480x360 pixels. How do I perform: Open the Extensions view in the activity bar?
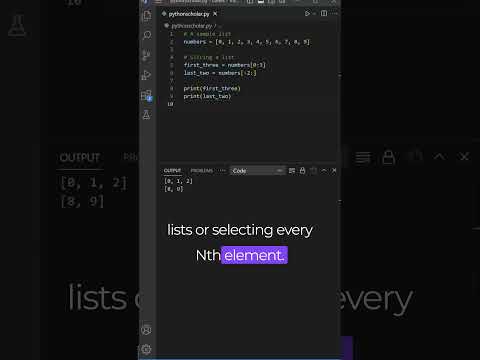click(147, 96)
